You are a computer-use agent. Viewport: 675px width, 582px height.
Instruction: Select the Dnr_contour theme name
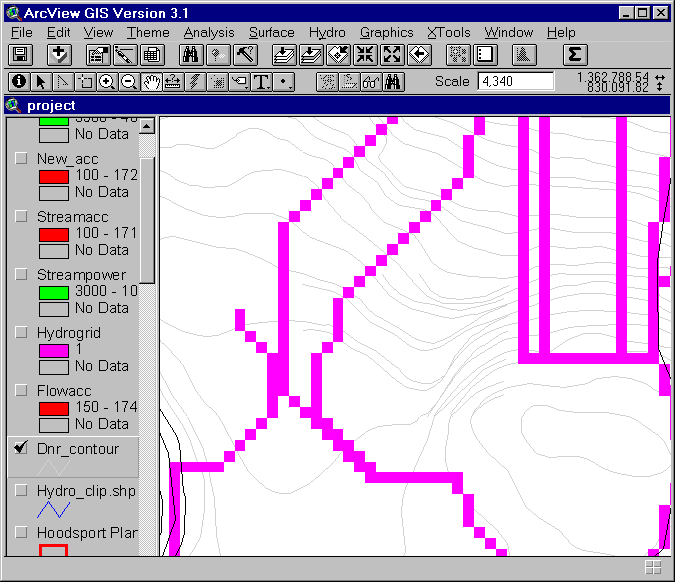pyautogui.click(x=78, y=449)
